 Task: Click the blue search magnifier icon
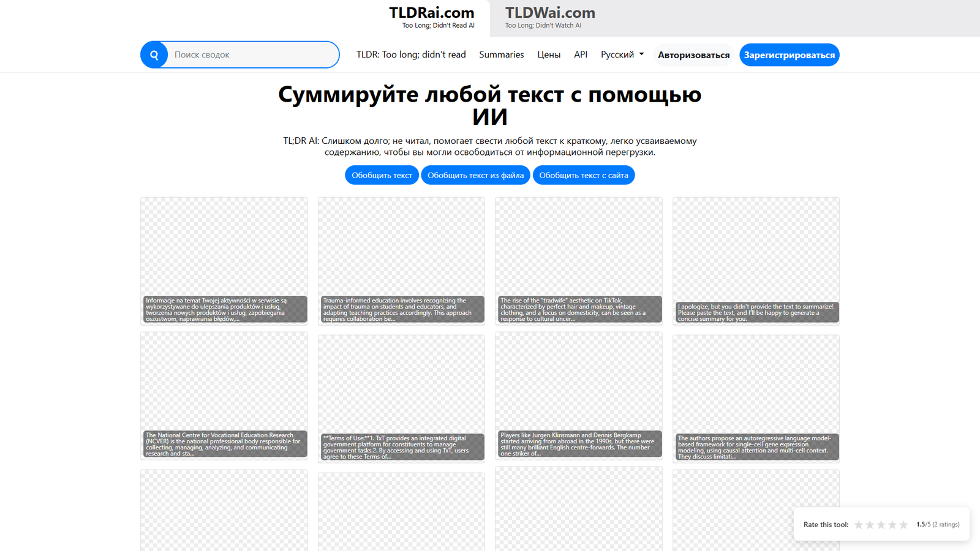pos(154,55)
